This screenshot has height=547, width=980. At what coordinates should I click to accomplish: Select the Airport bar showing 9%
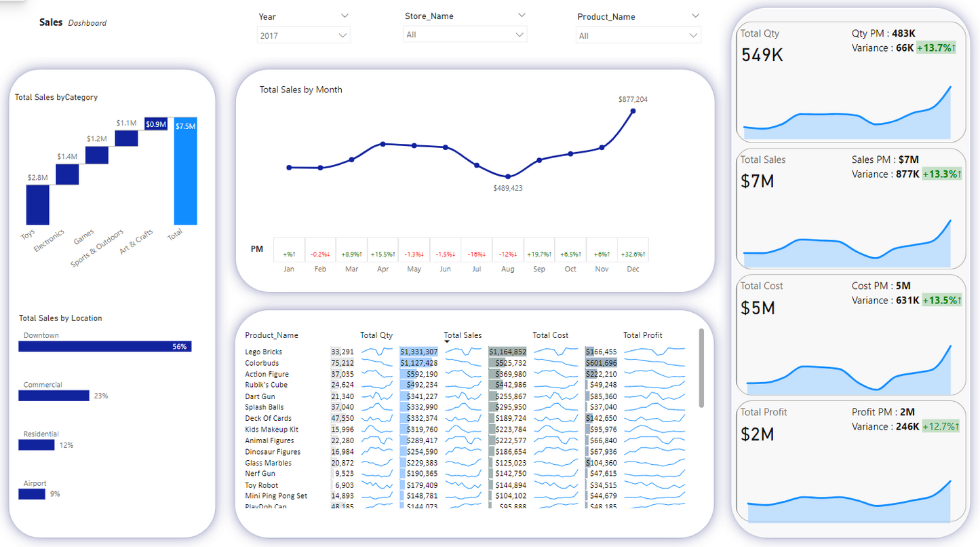pyautogui.click(x=31, y=494)
